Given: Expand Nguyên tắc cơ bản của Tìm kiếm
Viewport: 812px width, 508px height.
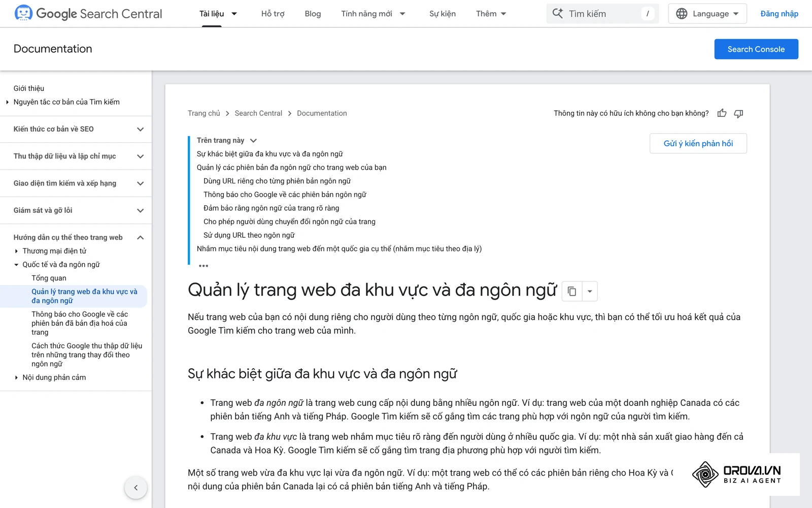Looking at the screenshot, I should coord(7,102).
